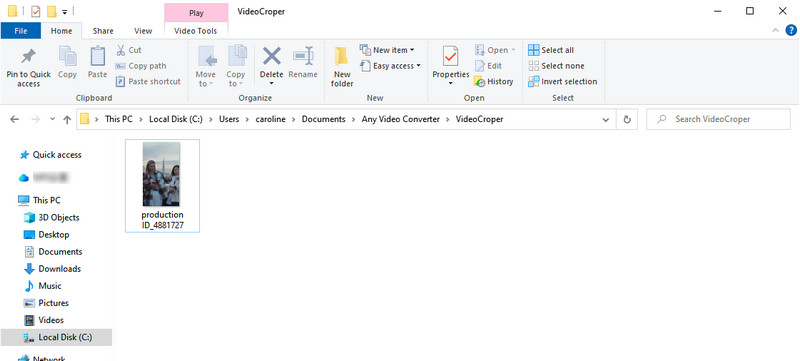Go back with the left arrow
This screenshot has width=800, height=361.
point(14,119)
